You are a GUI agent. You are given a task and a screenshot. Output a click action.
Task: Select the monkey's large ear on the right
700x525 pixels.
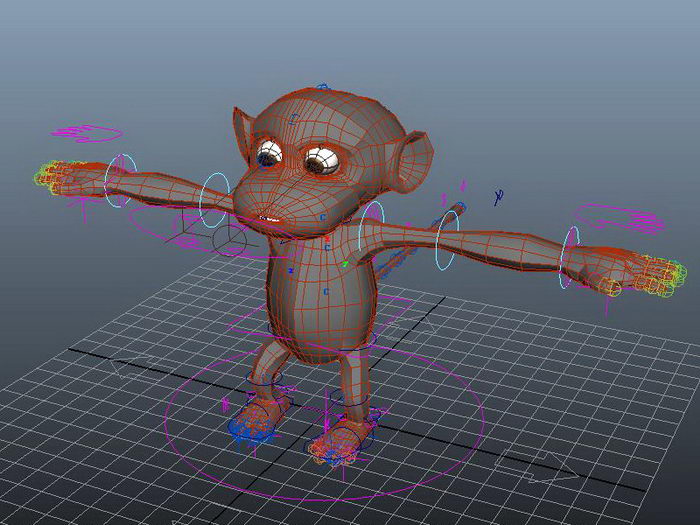point(411,162)
